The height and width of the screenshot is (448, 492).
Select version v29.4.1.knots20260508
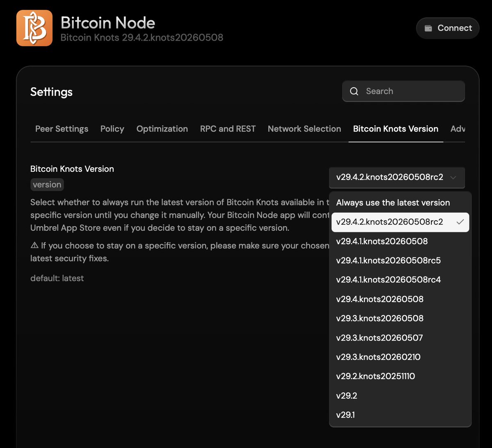point(400,241)
